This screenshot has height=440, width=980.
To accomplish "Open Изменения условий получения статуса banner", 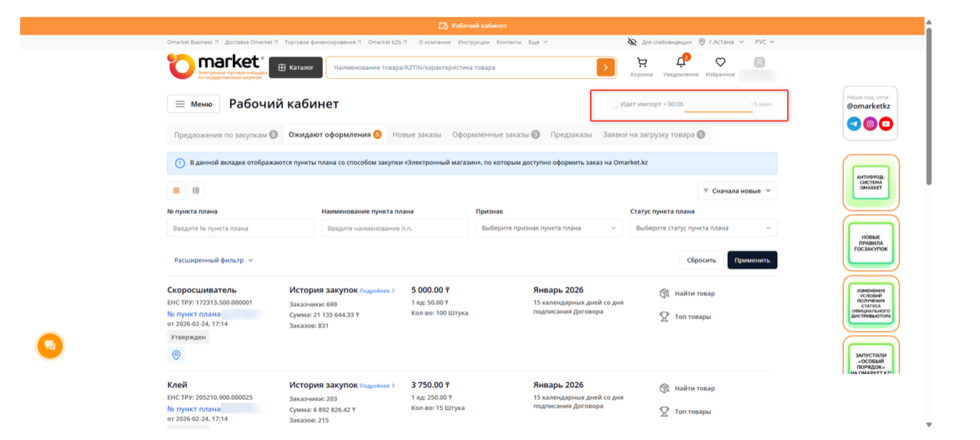I will tap(870, 304).
